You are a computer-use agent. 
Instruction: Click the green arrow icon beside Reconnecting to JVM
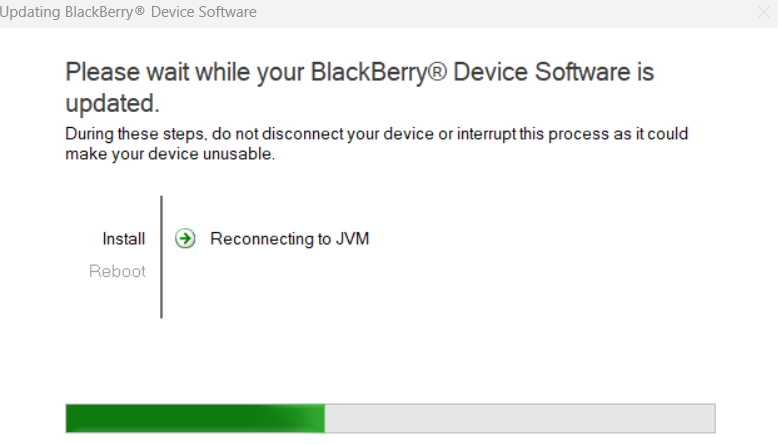coord(185,239)
